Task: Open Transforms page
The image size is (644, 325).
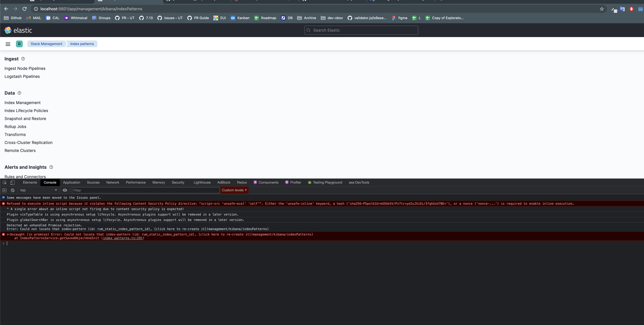Action: [15, 135]
